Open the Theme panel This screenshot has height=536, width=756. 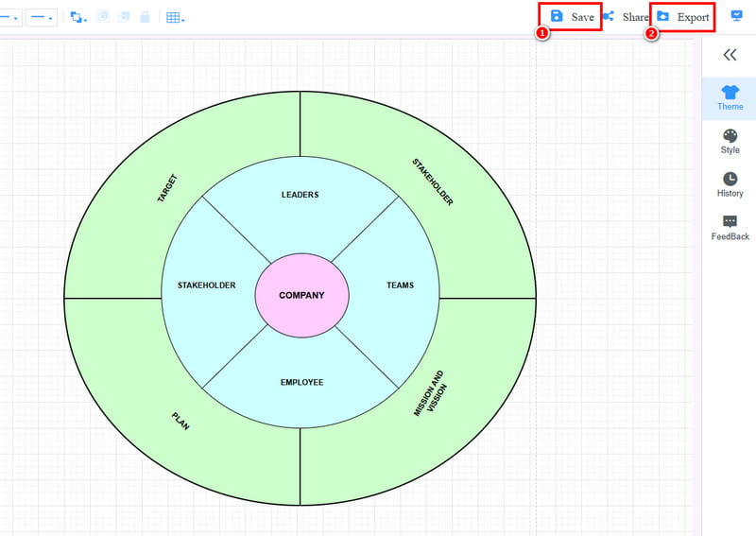(x=730, y=97)
